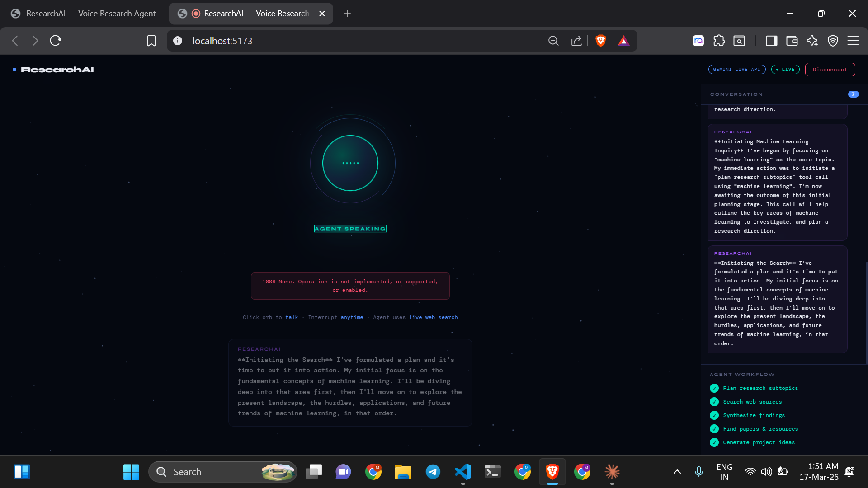Viewport: 868px width, 488px height.
Task: Open Leo AI sparkle icon
Action: point(812,41)
